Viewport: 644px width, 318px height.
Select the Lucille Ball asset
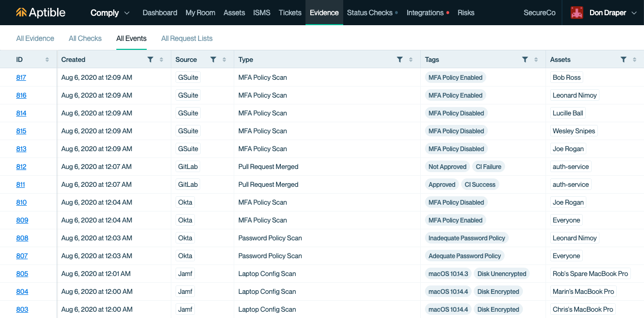(x=568, y=113)
